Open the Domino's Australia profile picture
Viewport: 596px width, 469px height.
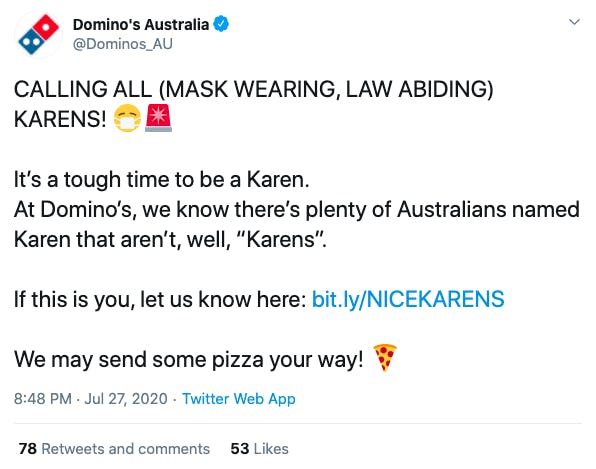[x=38, y=35]
